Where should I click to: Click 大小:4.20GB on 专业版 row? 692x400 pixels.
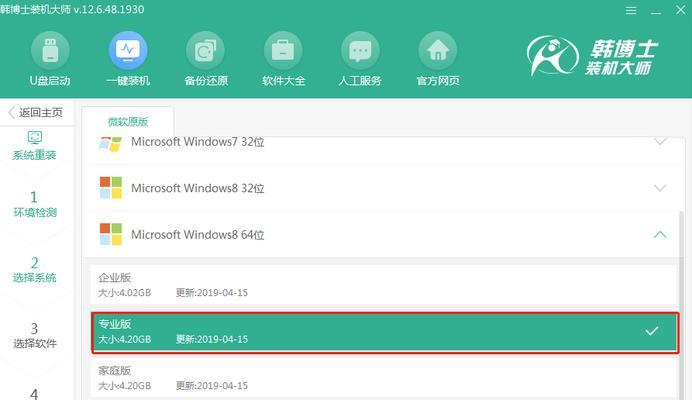point(124,339)
